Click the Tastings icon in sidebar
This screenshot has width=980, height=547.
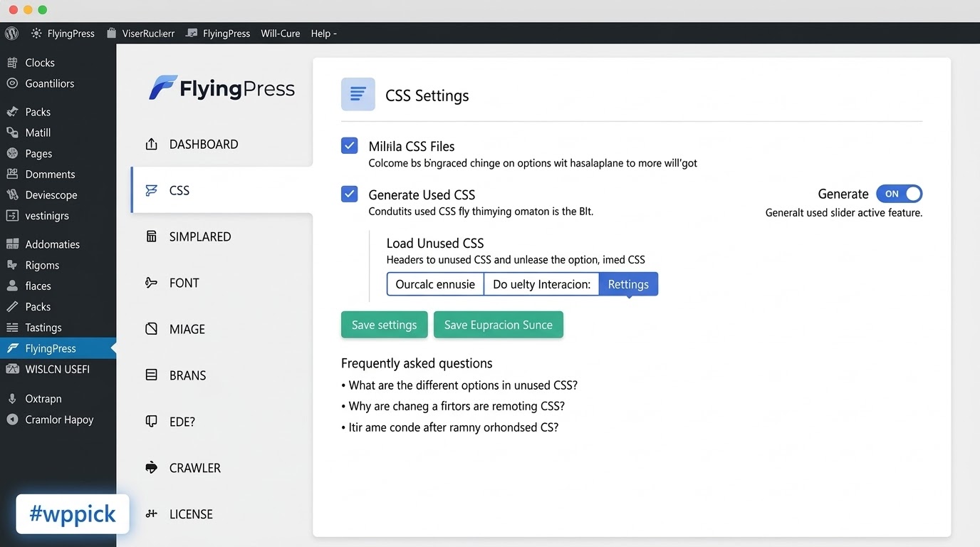tap(12, 328)
